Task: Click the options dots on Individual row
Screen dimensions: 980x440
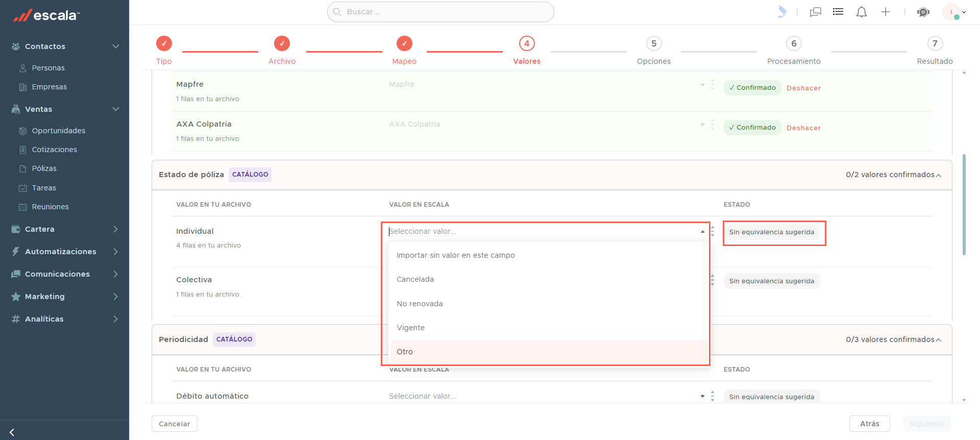Action: tap(713, 232)
